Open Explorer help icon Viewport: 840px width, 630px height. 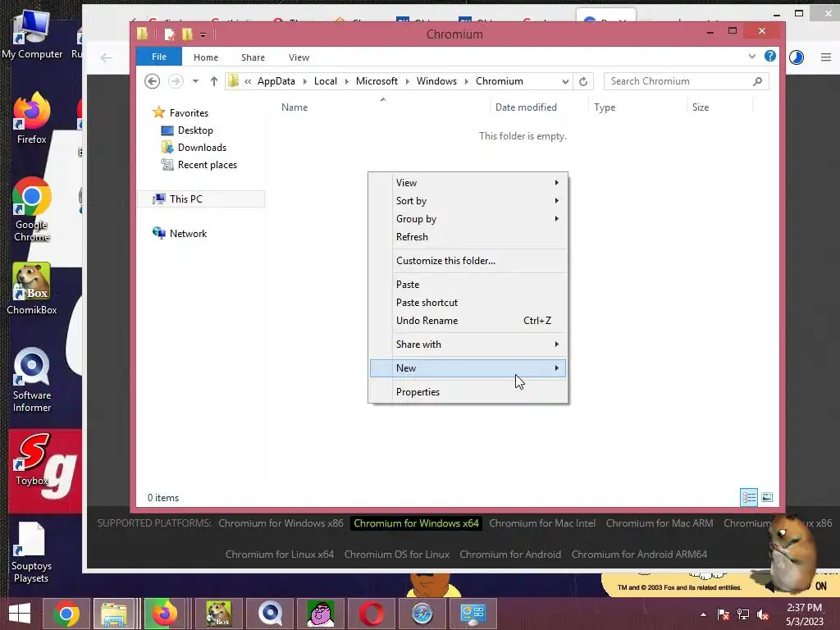769,57
